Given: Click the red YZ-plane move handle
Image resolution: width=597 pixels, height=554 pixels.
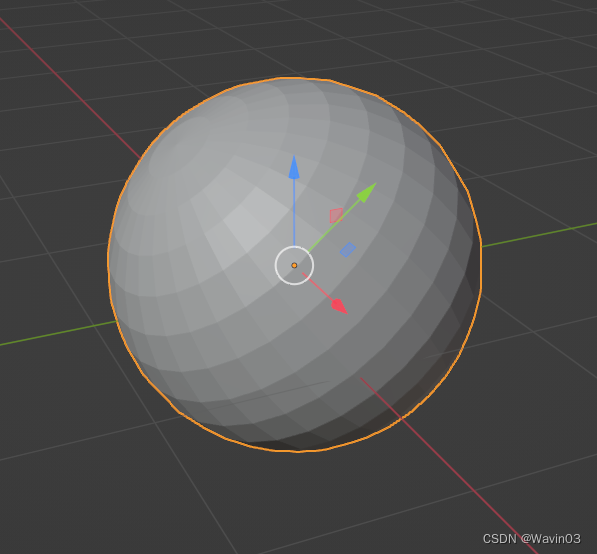Looking at the screenshot, I should pos(336,216).
